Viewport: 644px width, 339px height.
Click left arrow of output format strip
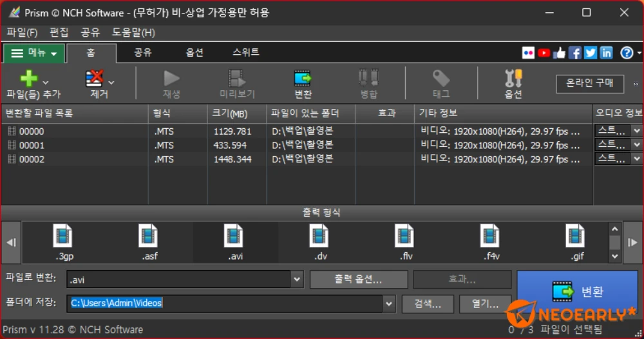[11, 242]
